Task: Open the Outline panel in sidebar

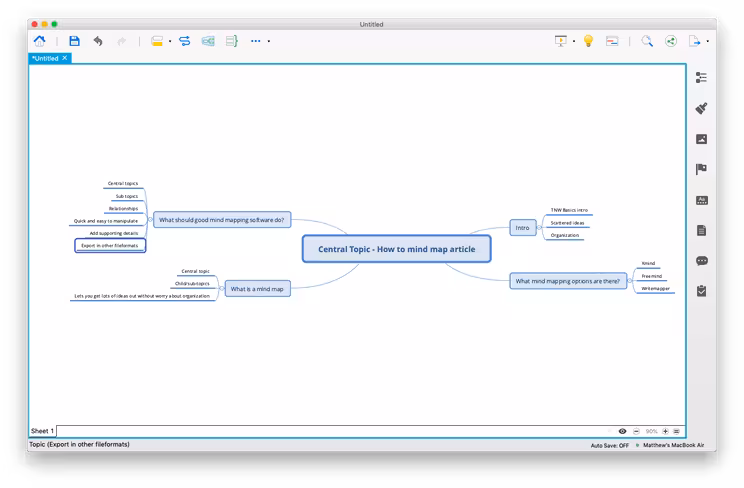Action: 701,77
